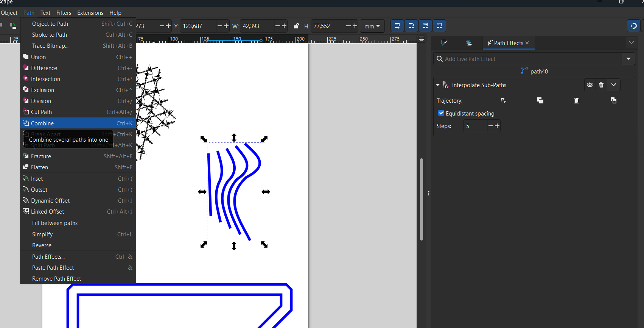The image size is (644, 328).
Task: Open the Filters menu
Action: [64, 12]
